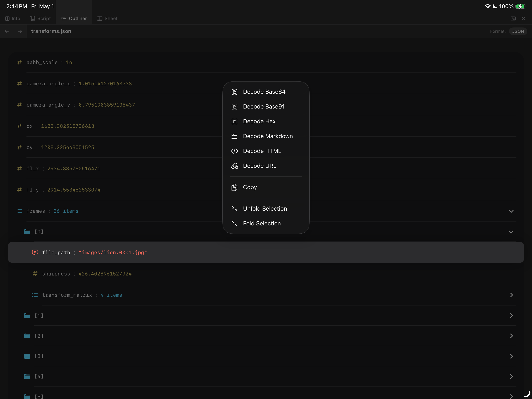The image size is (532, 399).
Task: Pick Decode HTML in the popup menu
Action: [x=266, y=151]
